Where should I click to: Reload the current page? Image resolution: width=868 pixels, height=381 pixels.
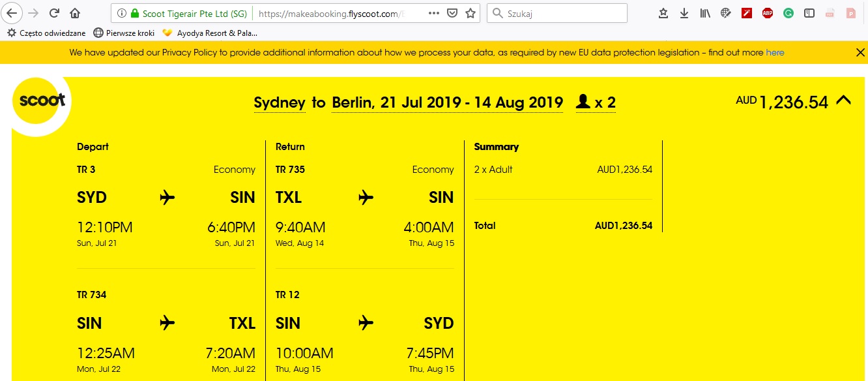pyautogui.click(x=55, y=13)
